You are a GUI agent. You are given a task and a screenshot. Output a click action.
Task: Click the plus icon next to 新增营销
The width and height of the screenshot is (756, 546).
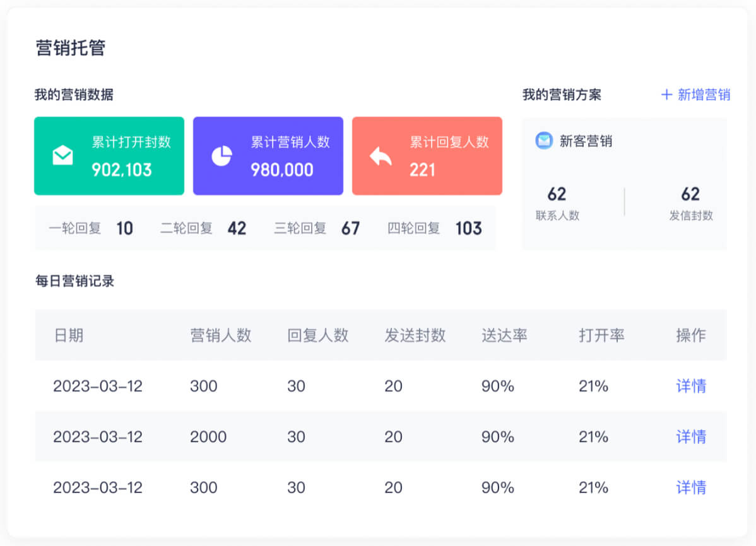(666, 95)
